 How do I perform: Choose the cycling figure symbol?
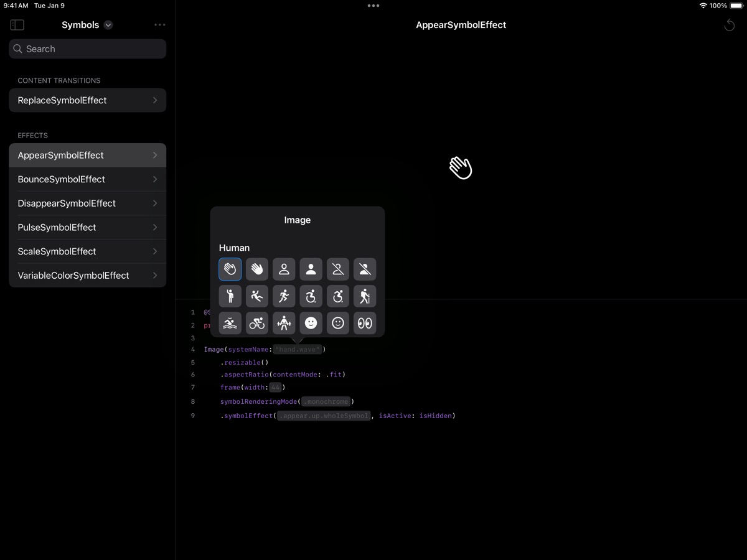[x=257, y=323]
